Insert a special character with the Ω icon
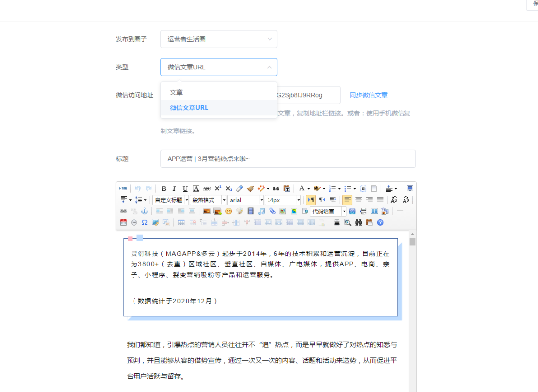Image resolution: width=538 pixels, height=392 pixels. (x=145, y=222)
